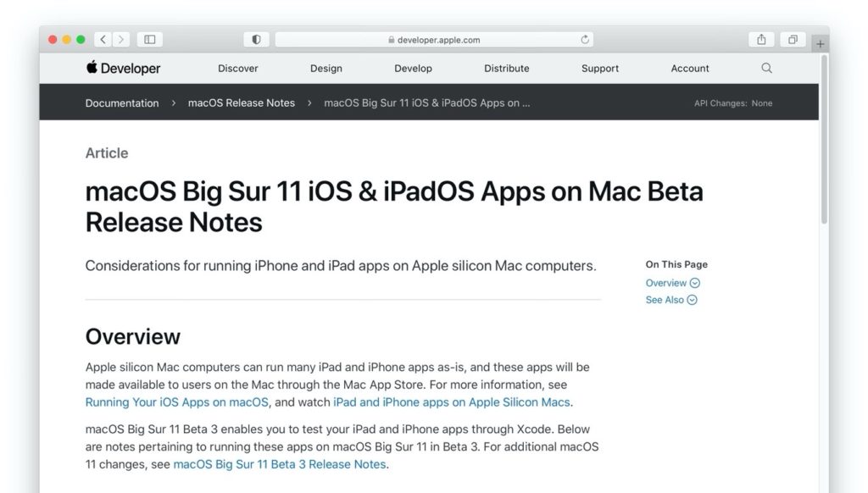Viewport: 868px width, 493px height.
Task: Go to macOS Release Notes breadcrumb
Action: 242,102
